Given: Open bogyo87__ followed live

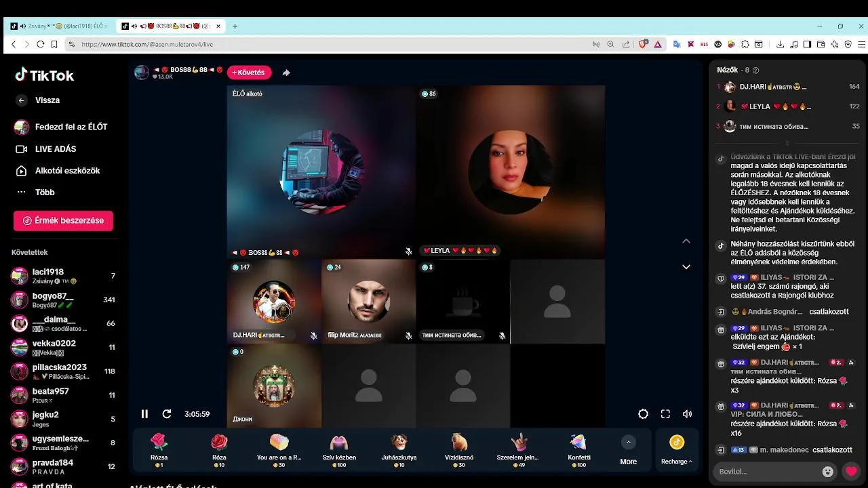Looking at the screenshot, I should tap(63, 300).
